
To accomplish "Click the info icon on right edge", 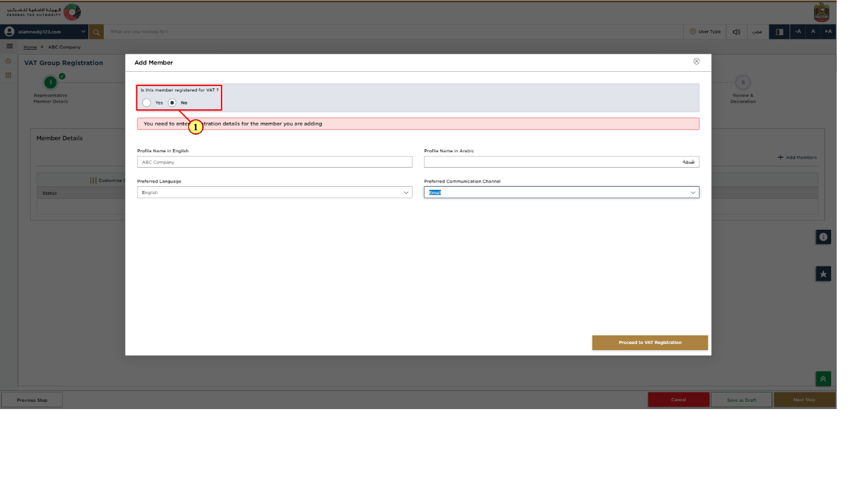I will pos(823,237).
